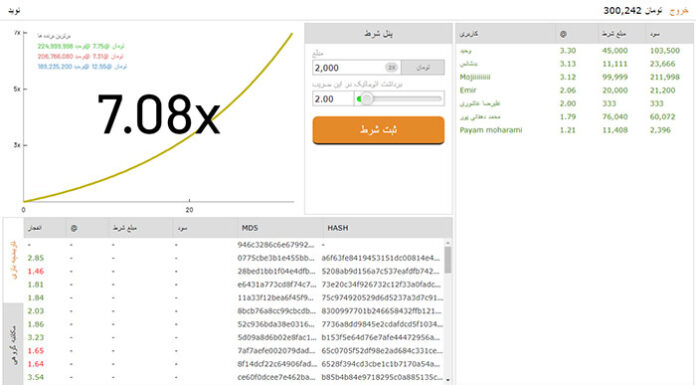The height and width of the screenshot is (385, 696).
Task: Click the 60,072 profit cell
Action: point(662,116)
